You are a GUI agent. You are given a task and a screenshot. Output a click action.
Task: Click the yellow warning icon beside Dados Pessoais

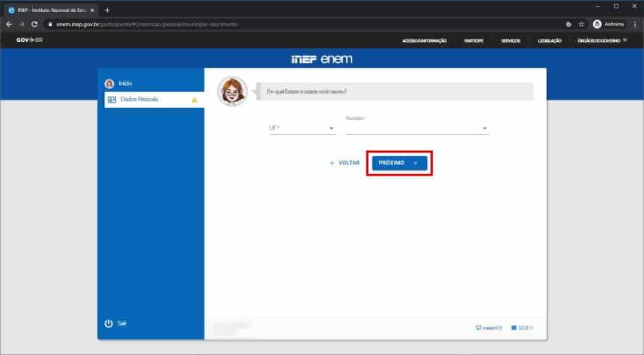(x=195, y=100)
